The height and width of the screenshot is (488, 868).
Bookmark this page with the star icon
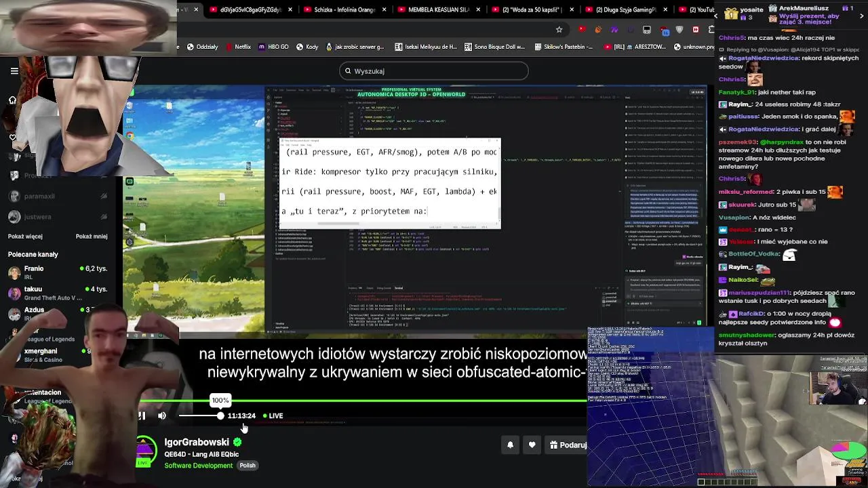click(559, 30)
